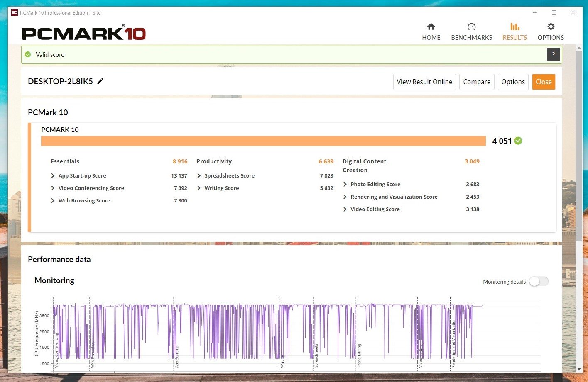Click View Result Online button
The image size is (588, 382).
pyautogui.click(x=424, y=82)
